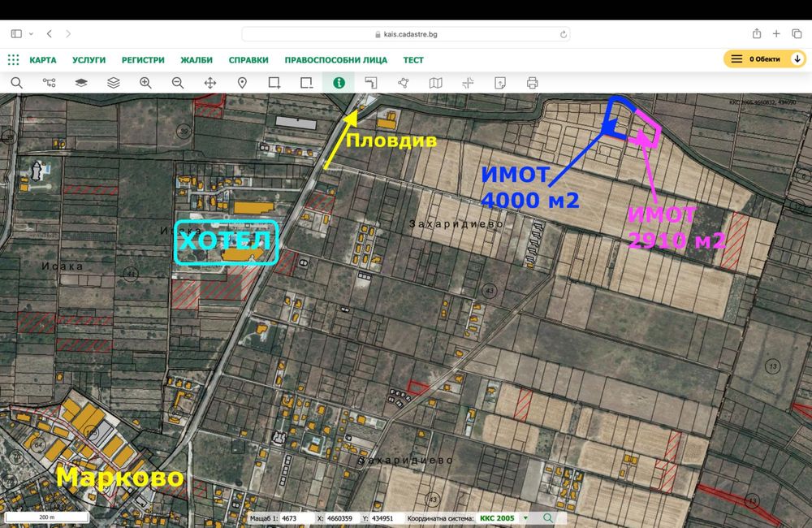Click the printer icon in toolbar

533,83
